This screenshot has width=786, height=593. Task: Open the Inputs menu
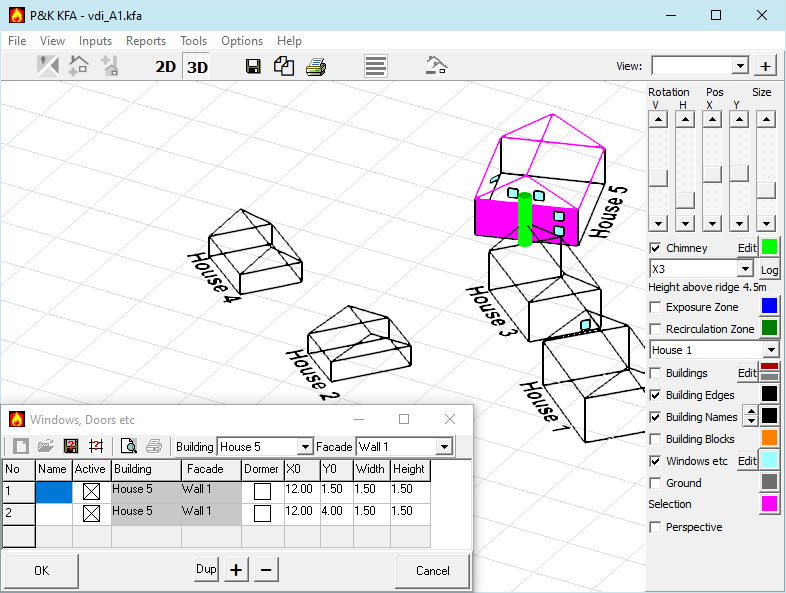(95, 41)
